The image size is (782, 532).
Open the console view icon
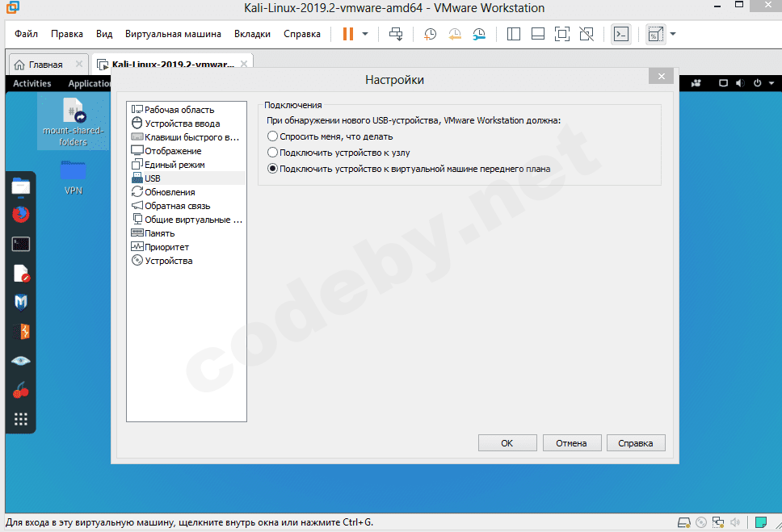point(621,34)
